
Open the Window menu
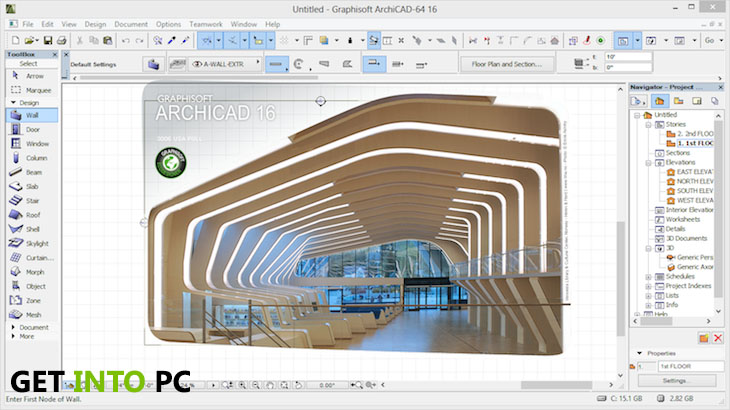click(x=243, y=24)
